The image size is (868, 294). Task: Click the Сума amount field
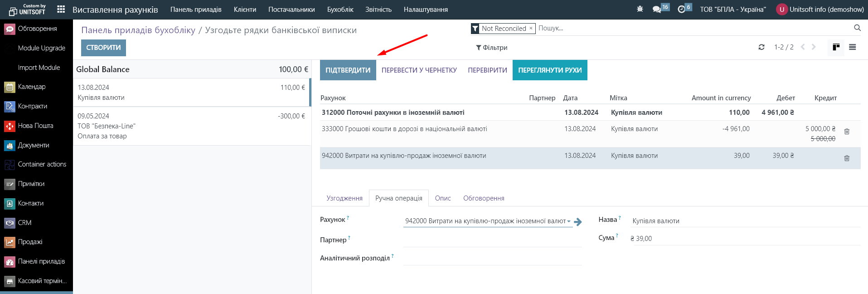[743, 239]
